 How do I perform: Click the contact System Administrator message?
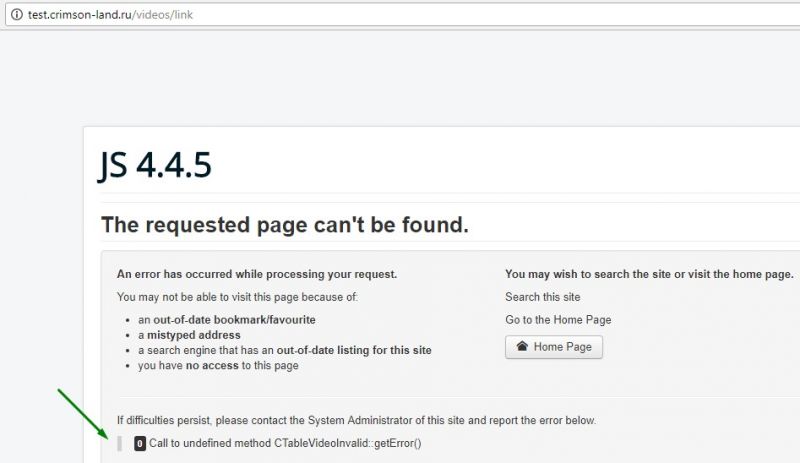(356, 421)
